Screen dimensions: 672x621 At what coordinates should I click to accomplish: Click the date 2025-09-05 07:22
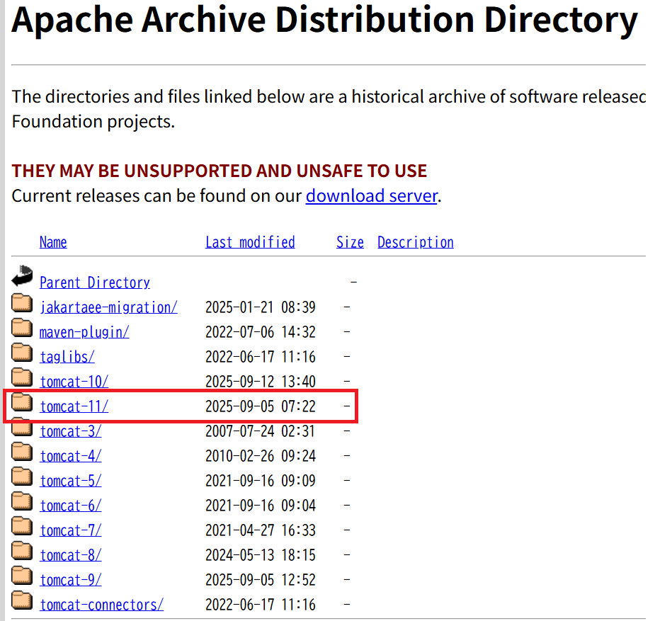click(x=260, y=406)
